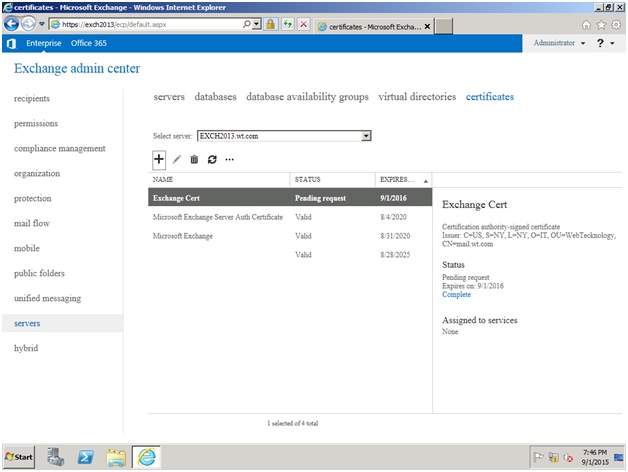628x472 pixels.
Task: Go to permissions in left navigation
Action: pos(36,123)
